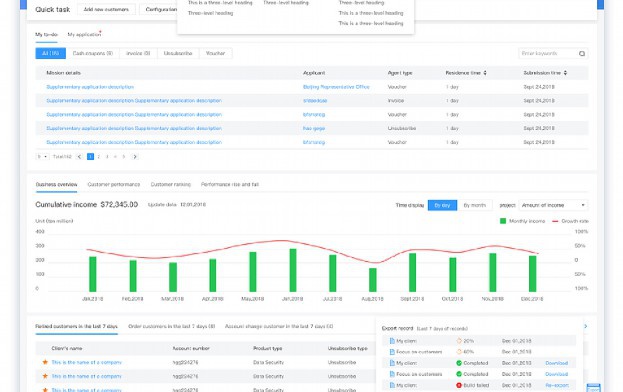This screenshot has width=623, height=392.
Task: Open Beijing Representative Office applicant link
Action: click(336, 87)
